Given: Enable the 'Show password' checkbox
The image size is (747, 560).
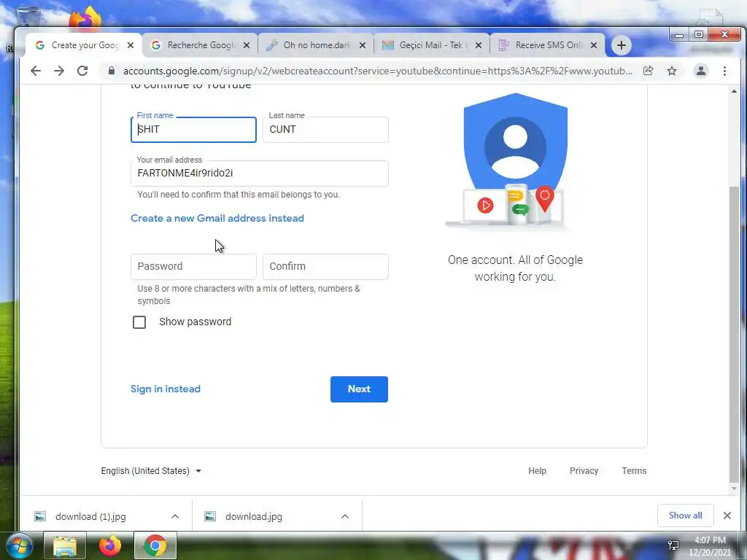Looking at the screenshot, I should click(x=139, y=322).
